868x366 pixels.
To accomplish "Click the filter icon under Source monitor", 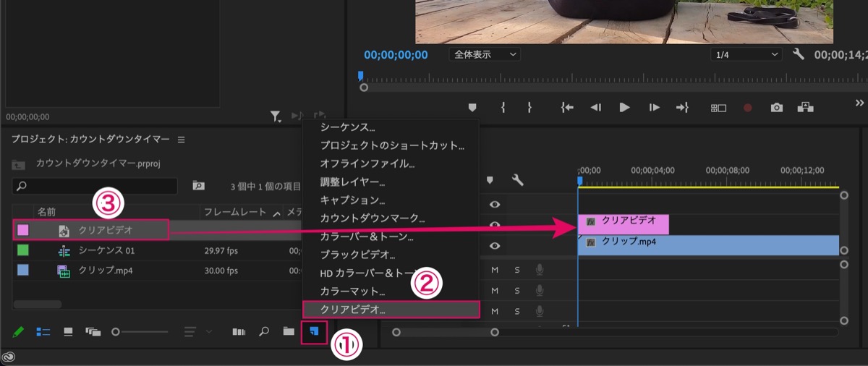I will pyautogui.click(x=276, y=116).
